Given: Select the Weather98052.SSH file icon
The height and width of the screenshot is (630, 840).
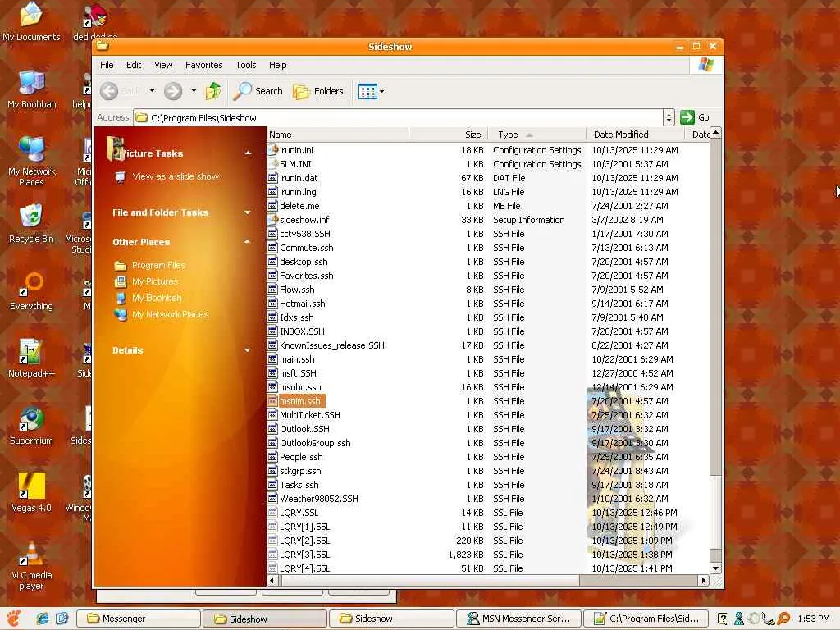Looking at the screenshot, I should pyautogui.click(x=272, y=499).
